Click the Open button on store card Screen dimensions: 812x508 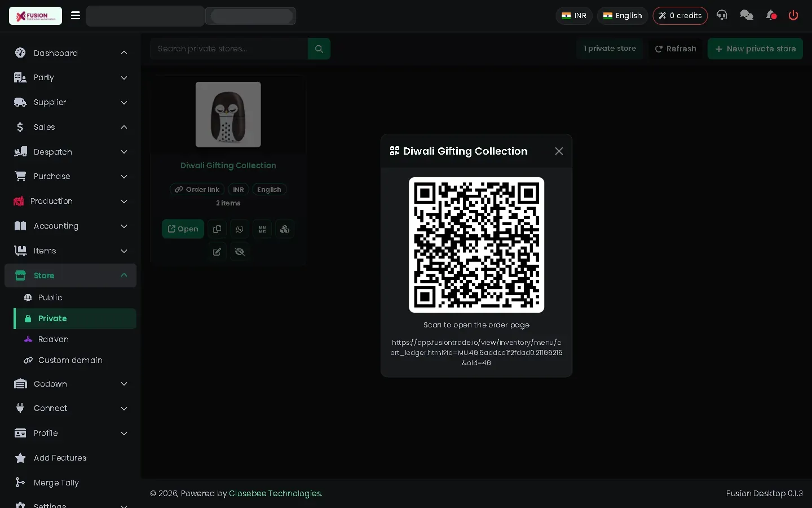[183, 229]
